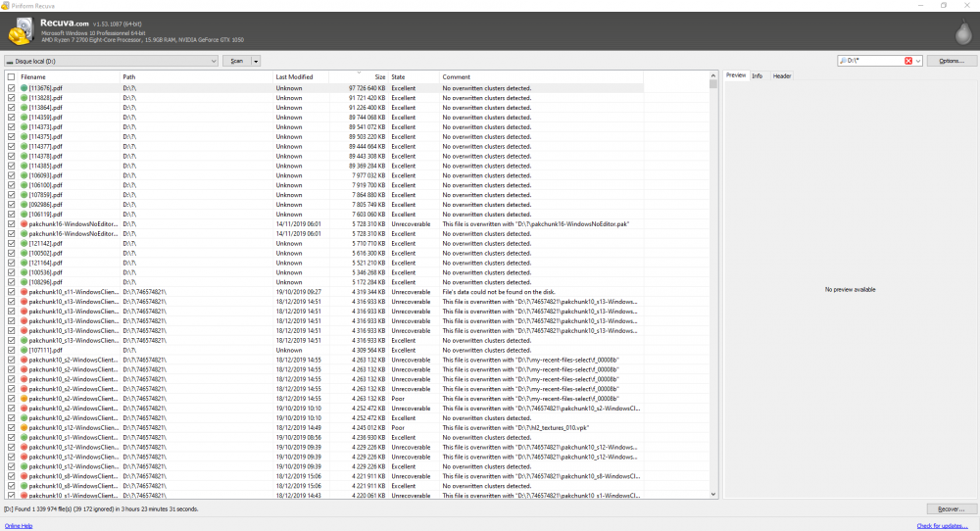This screenshot has height=531, width=980.
Task: Click red status icon of pakchunk10_s11 file
Action: [24, 292]
